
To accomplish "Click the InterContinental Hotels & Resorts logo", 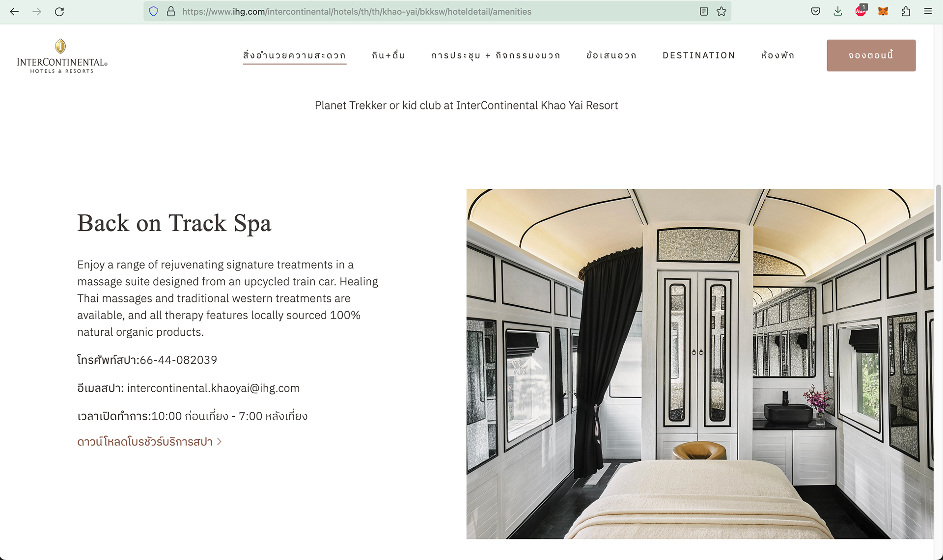I will (62, 56).
